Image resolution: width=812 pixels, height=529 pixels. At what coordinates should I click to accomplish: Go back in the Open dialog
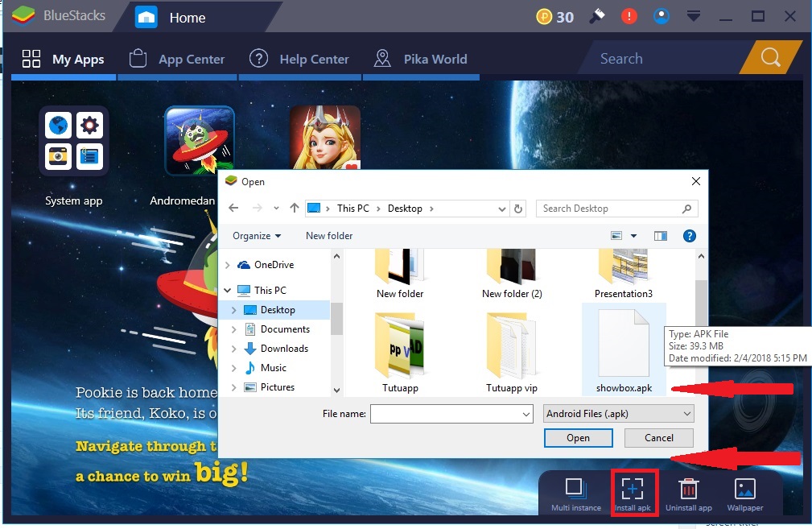click(x=233, y=209)
